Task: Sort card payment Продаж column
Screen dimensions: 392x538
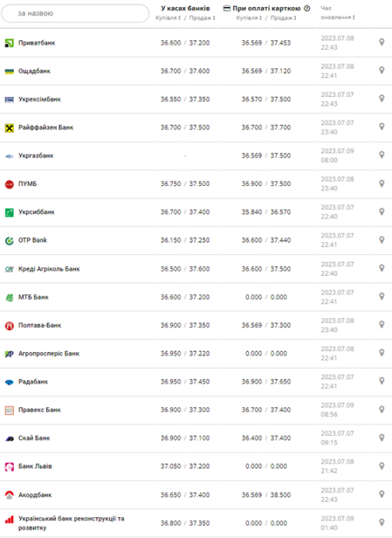Action: (283, 18)
